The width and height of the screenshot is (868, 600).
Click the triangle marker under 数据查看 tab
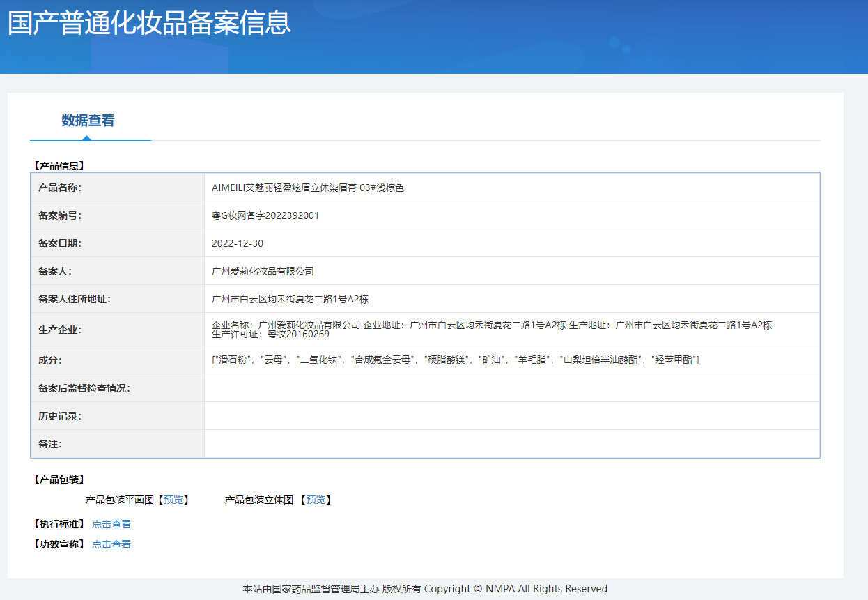tap(86, 138)
